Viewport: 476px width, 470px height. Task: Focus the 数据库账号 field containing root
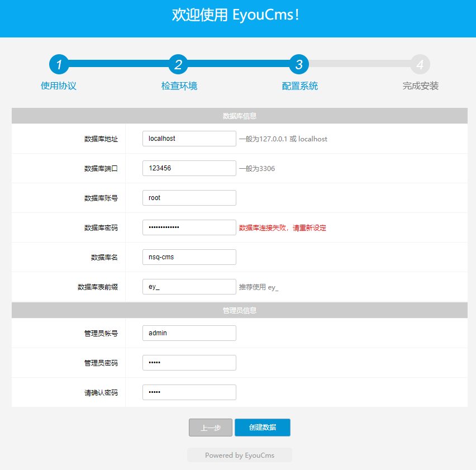(189, 198)
